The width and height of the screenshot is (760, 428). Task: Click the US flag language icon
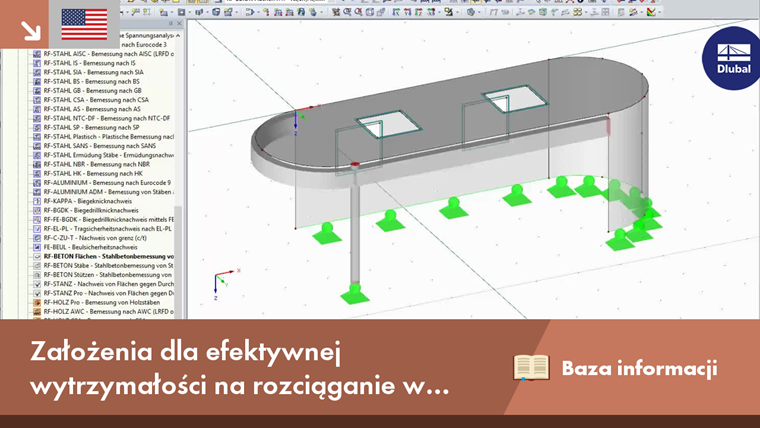point(84,24)
